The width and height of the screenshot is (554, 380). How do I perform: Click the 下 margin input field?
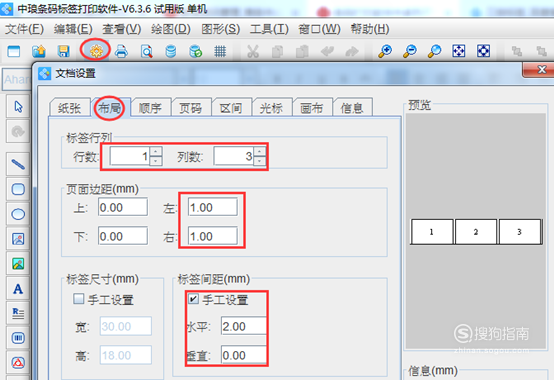[123, 236]
